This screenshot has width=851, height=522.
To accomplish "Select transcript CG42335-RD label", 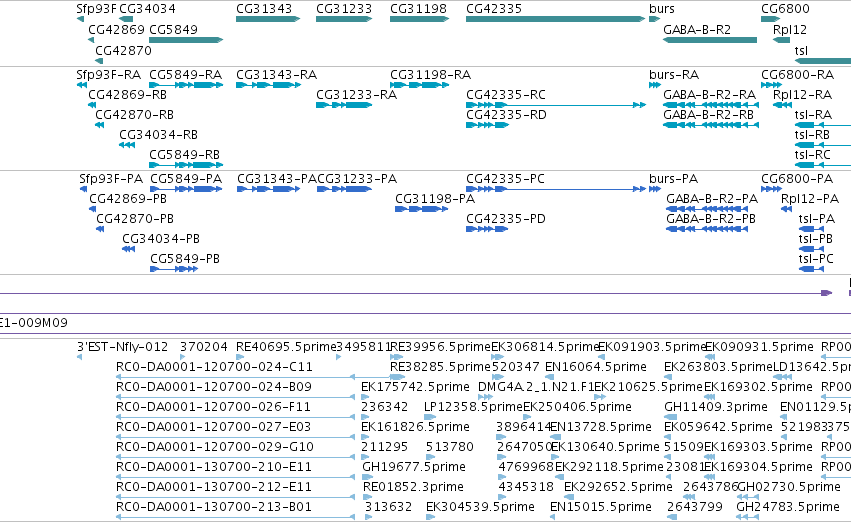I will tap(506, 114).
